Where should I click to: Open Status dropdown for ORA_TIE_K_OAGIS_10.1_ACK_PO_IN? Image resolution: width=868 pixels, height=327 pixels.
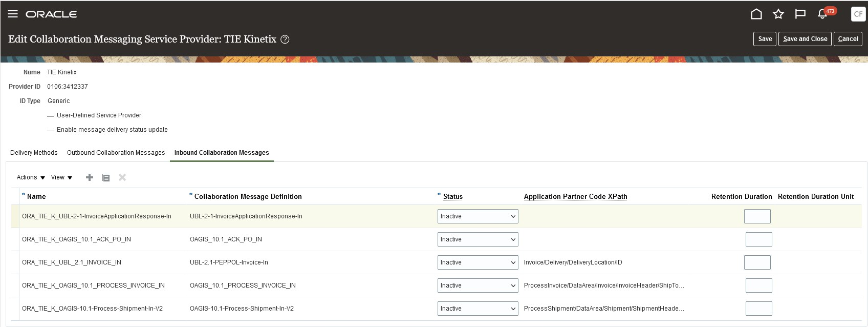coord(478,239)
